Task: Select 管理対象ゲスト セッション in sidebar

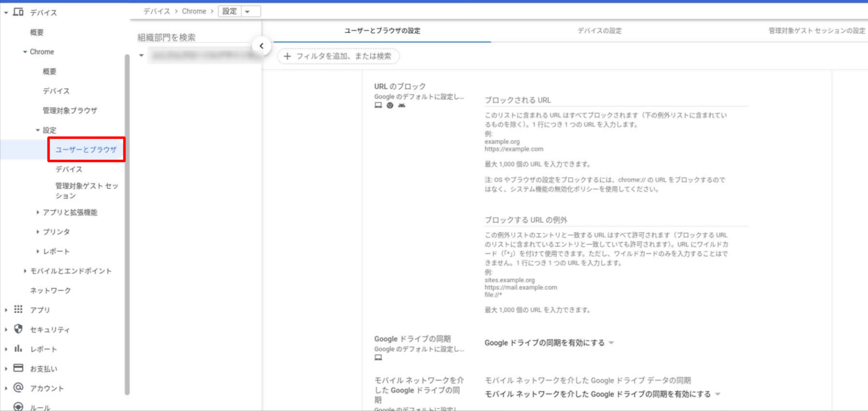Action: pos(86,191)
